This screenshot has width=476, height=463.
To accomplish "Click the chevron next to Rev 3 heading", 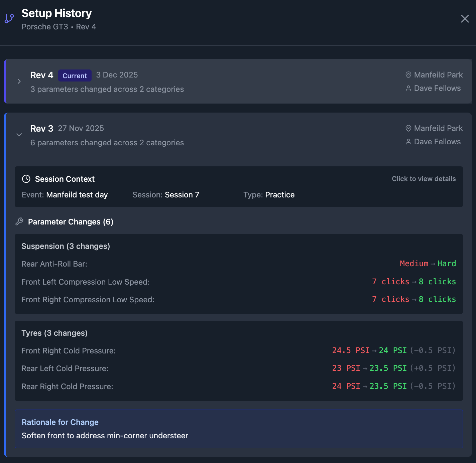I will click(x=19, y=135).
